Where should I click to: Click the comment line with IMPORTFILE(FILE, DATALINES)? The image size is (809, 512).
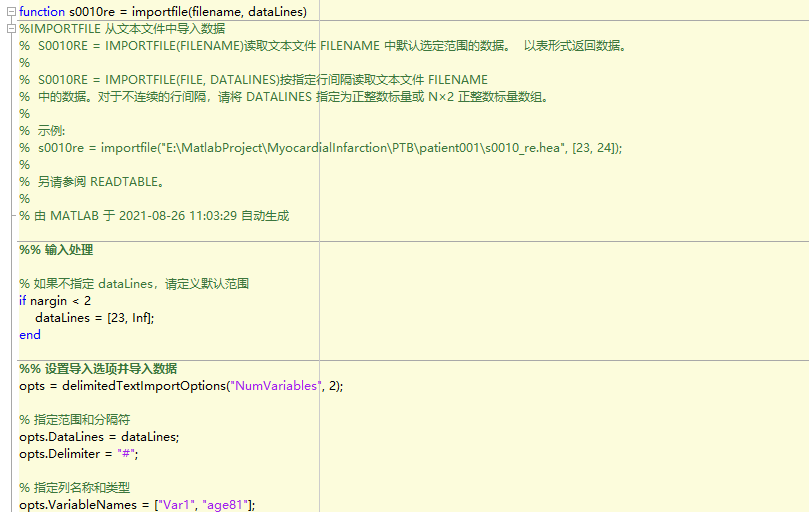pos(253,80)
